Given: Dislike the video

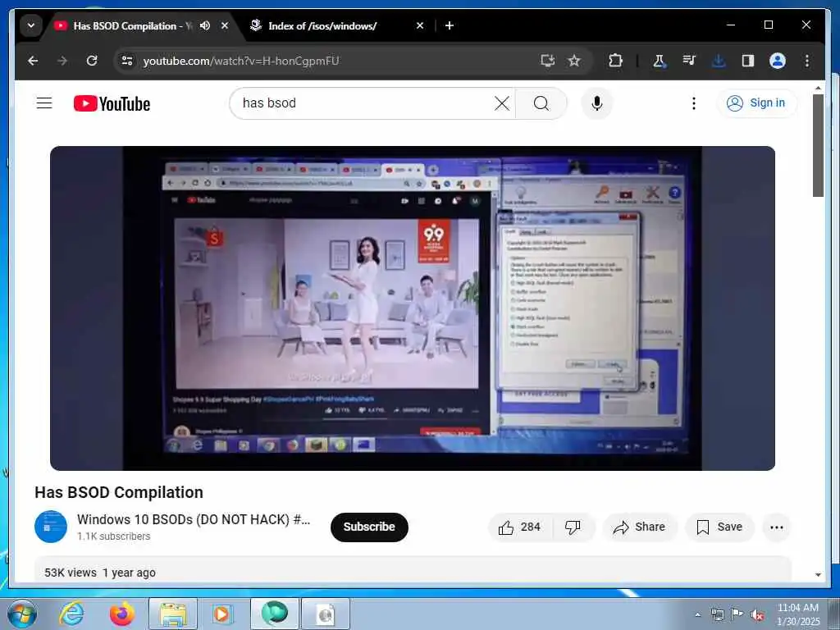Looking at the screenshot, I should (x=573, y=527).
